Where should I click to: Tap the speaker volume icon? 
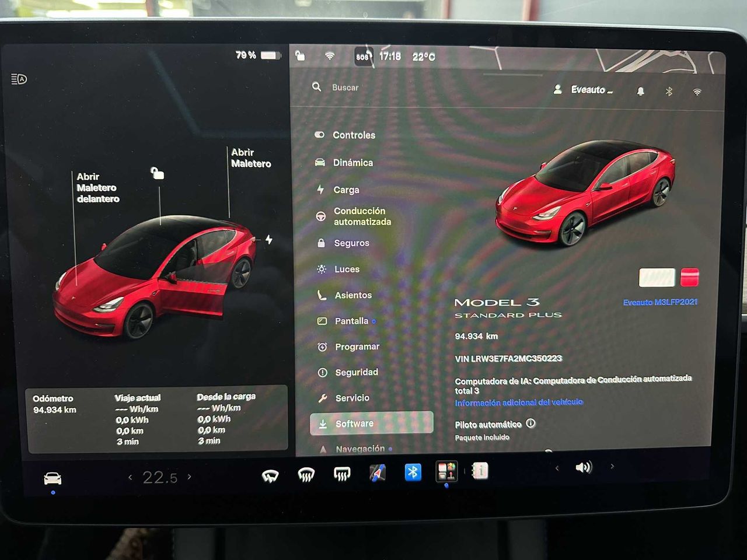click(584, 467)
